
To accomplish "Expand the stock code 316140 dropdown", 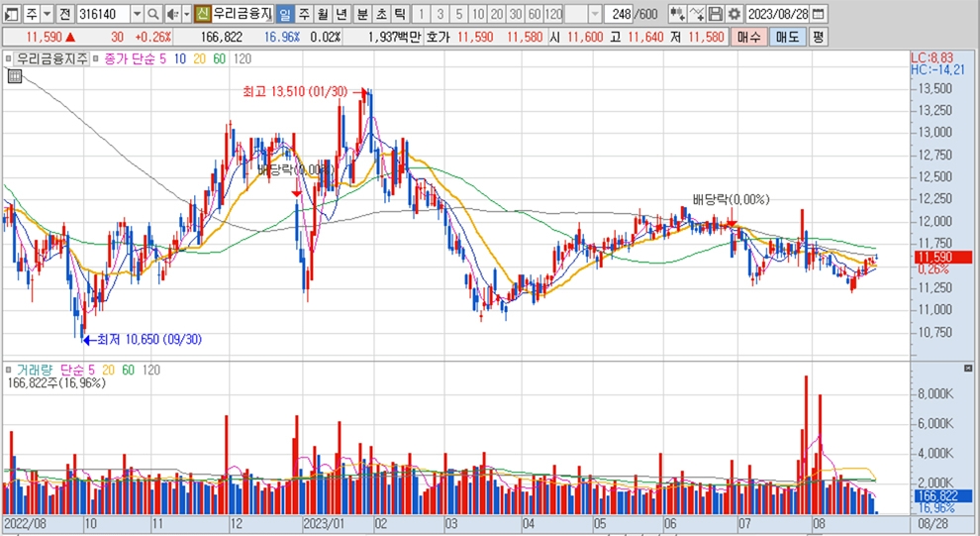I will [x=137, y=14].
